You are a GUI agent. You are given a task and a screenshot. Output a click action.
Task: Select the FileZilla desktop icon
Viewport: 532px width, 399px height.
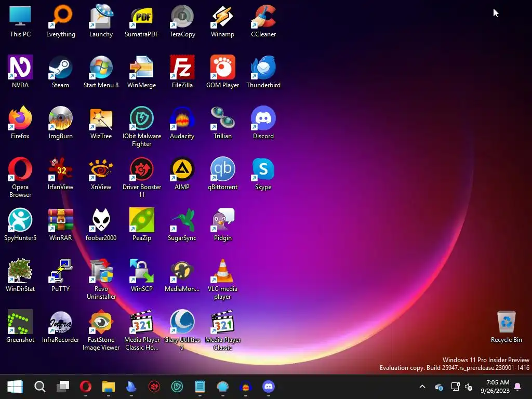pyautogui.click(x=182, y=72)
